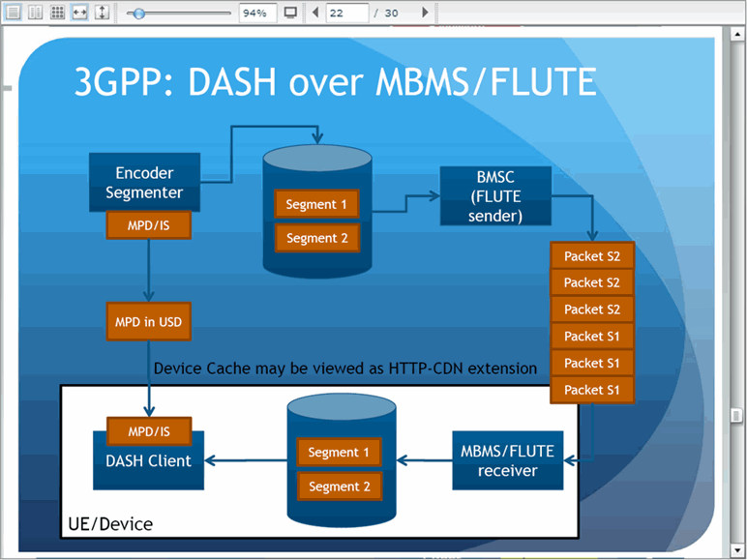This screenshot has width=747, height=560.
Task: Fit page to height
Action: (x=102, y=13)
